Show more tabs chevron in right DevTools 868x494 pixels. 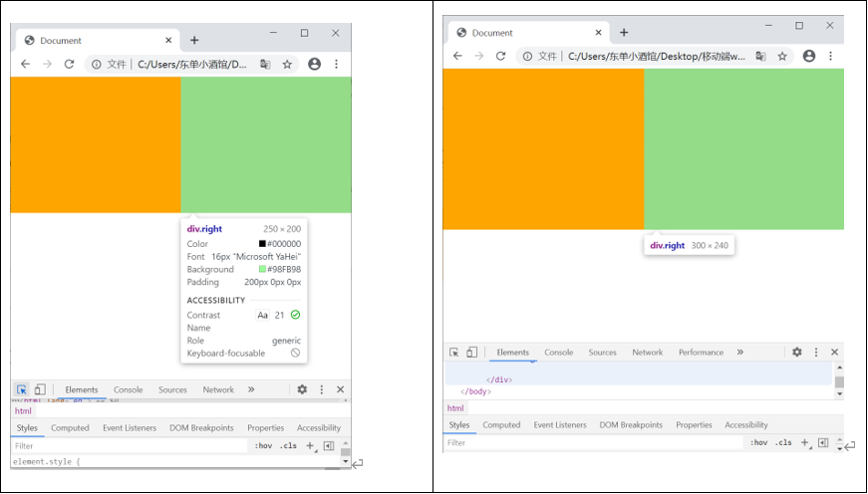click(x=740, y=353)
